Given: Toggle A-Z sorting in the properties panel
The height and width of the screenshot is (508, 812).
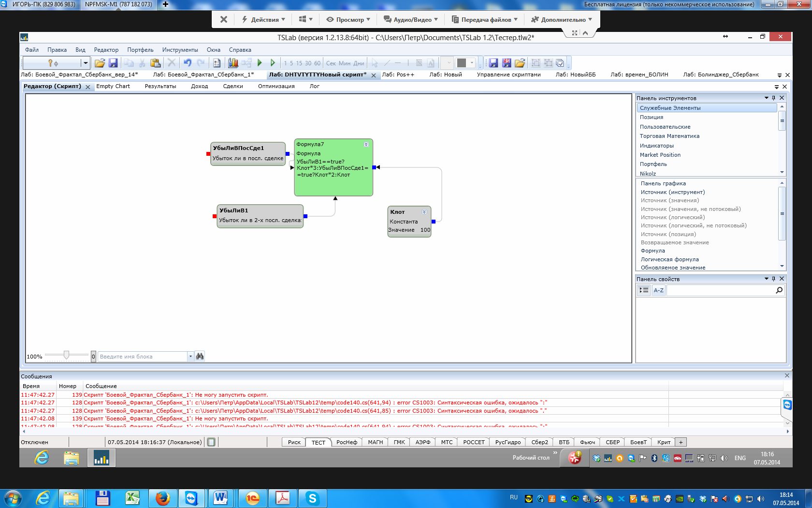Looking at the screenshot, I should tap(658, 290).
